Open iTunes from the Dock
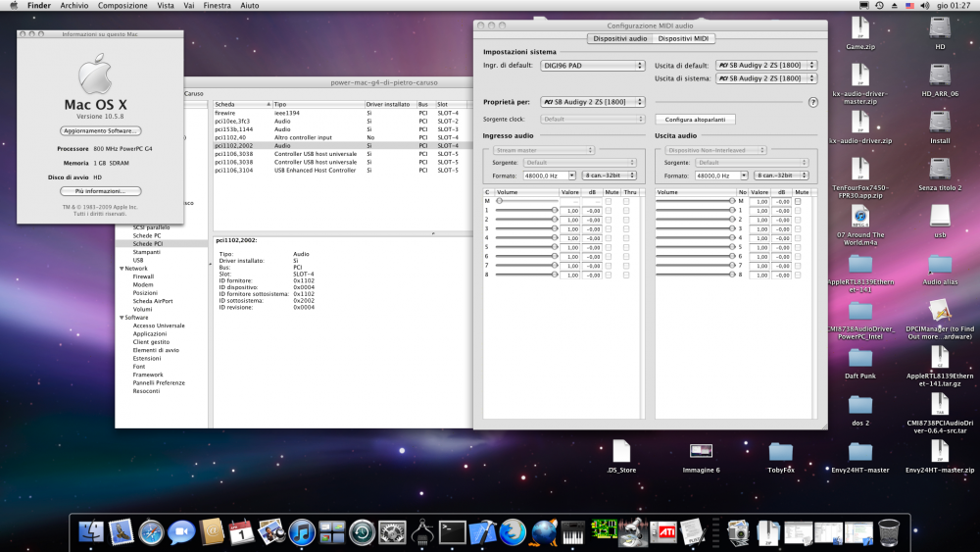 point(301,532)
